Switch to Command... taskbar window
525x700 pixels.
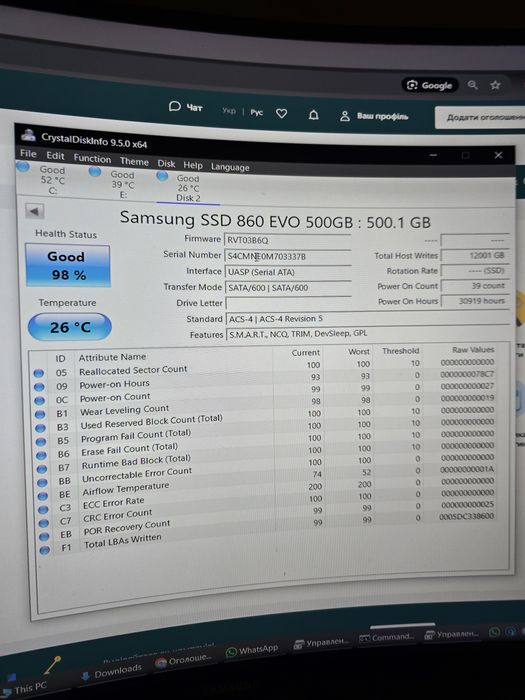tap(387, 638)
